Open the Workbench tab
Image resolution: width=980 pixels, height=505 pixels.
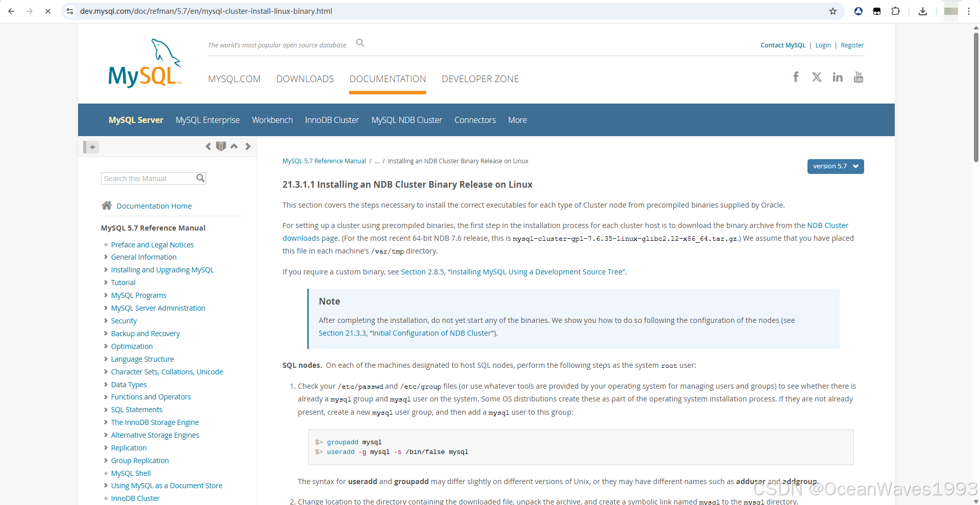click(x=273, y=120)
